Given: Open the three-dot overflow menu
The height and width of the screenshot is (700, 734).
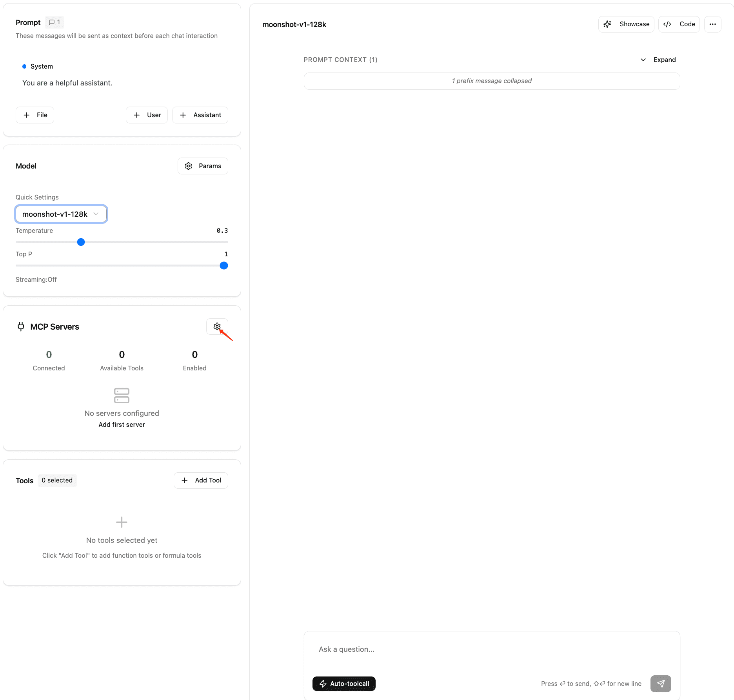Looking at the screenshot, I should 713,24.
